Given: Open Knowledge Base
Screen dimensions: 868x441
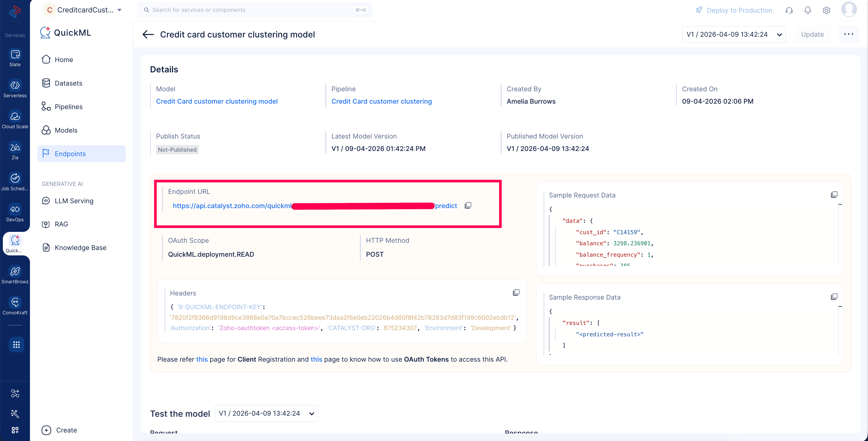Looking at the screenshot, I should (x=82, y=247).
